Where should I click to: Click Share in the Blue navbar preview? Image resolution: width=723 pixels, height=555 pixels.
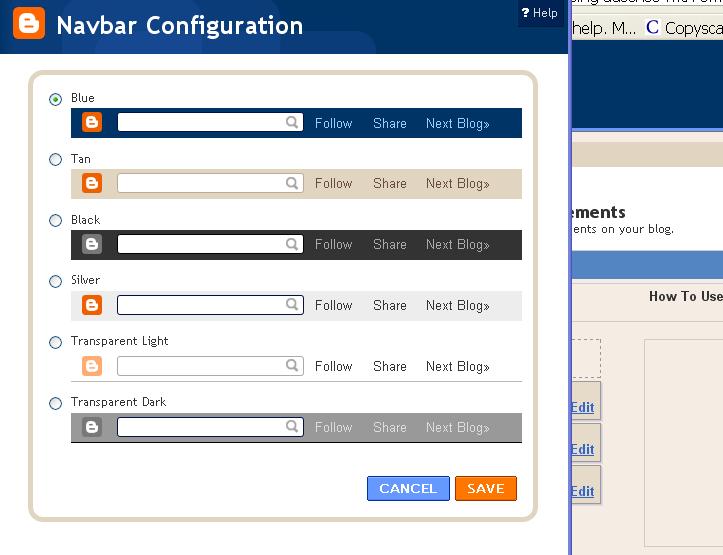click(x=390, y=123)
